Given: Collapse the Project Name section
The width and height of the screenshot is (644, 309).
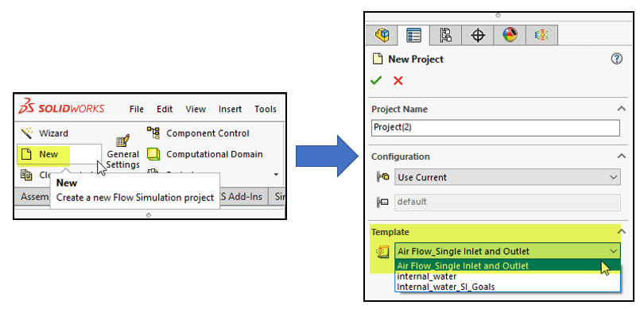Looking at the screenshot, I should (x=622, y=109).
